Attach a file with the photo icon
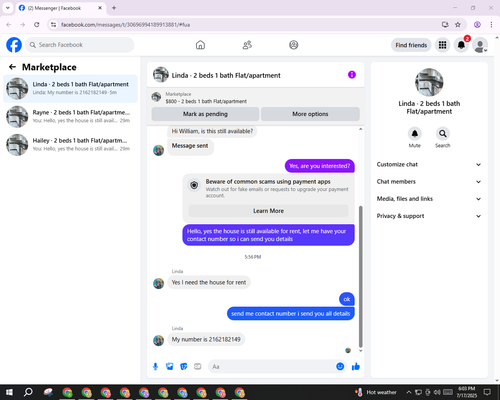Image resolution: width=500 pixels, height=400 pixels. [170, 367]
